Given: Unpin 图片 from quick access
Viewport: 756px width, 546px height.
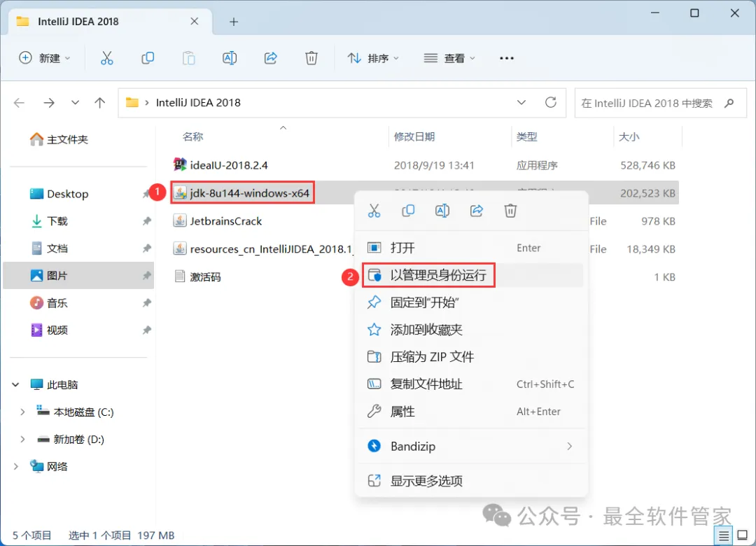Looking at the screenshot, I should (x=146, y=275).
